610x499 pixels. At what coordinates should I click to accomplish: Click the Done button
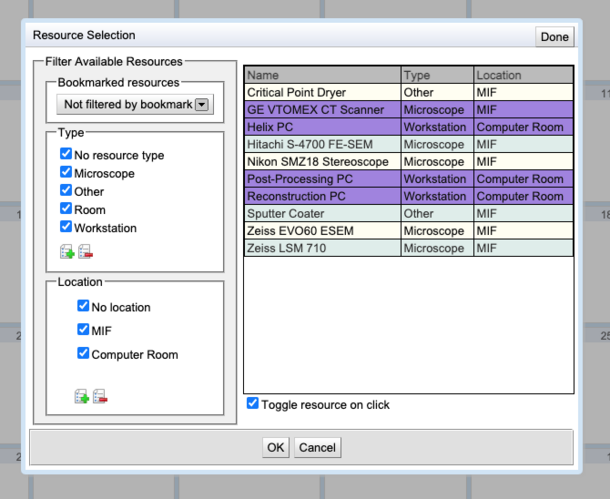click(x=554, y=37)
